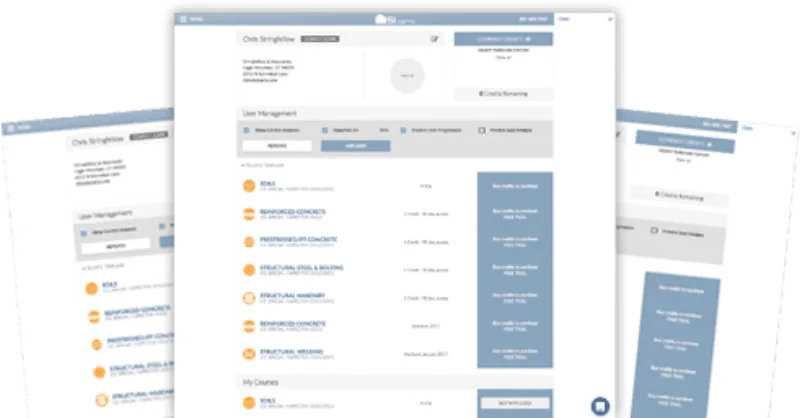
Task: Edit the Chris Stringfellow profile with pencil icon
Action: (434, 39)
